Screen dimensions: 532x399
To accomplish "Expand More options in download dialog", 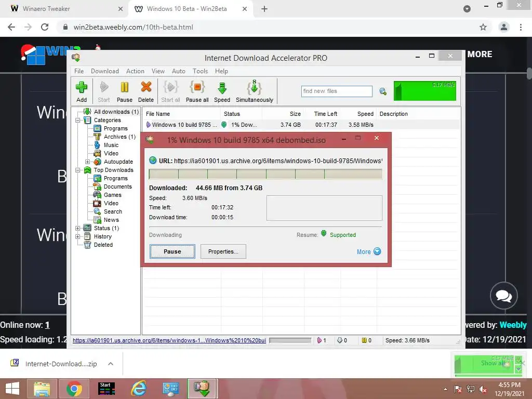I will [369, 251].
